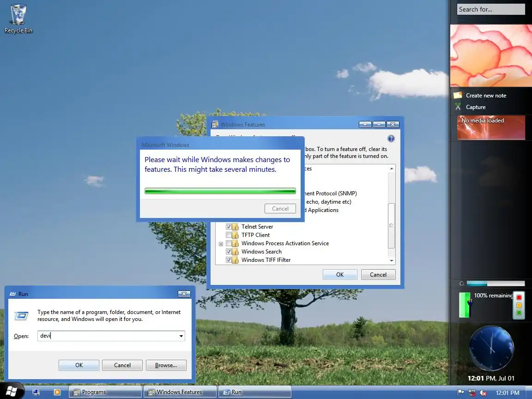Click the Windows Features title bar icon
The height and width of the screenshot is (399, 532).
tap(215, 125)
